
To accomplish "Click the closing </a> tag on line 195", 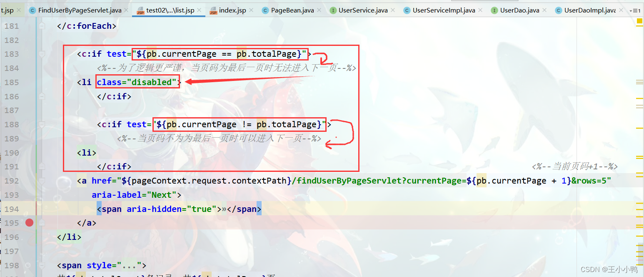I will 87,223.
